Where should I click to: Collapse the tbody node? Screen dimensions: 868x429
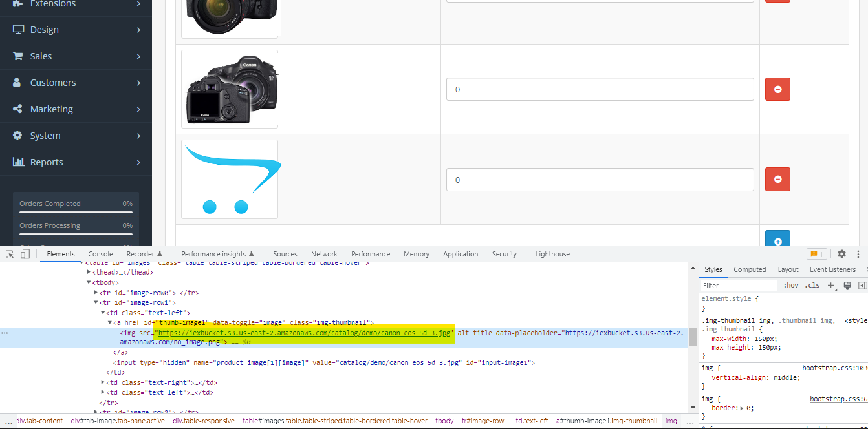click(x=89, y=282)
